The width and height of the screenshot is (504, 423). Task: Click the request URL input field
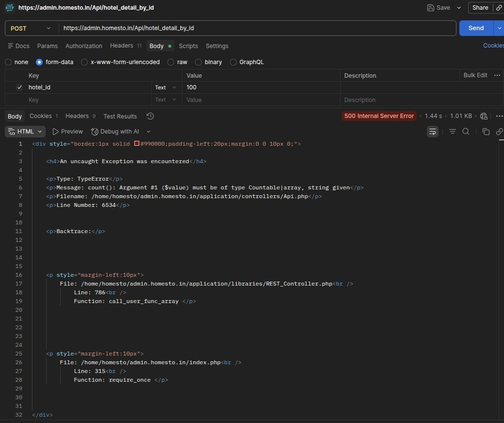[257, 28]
